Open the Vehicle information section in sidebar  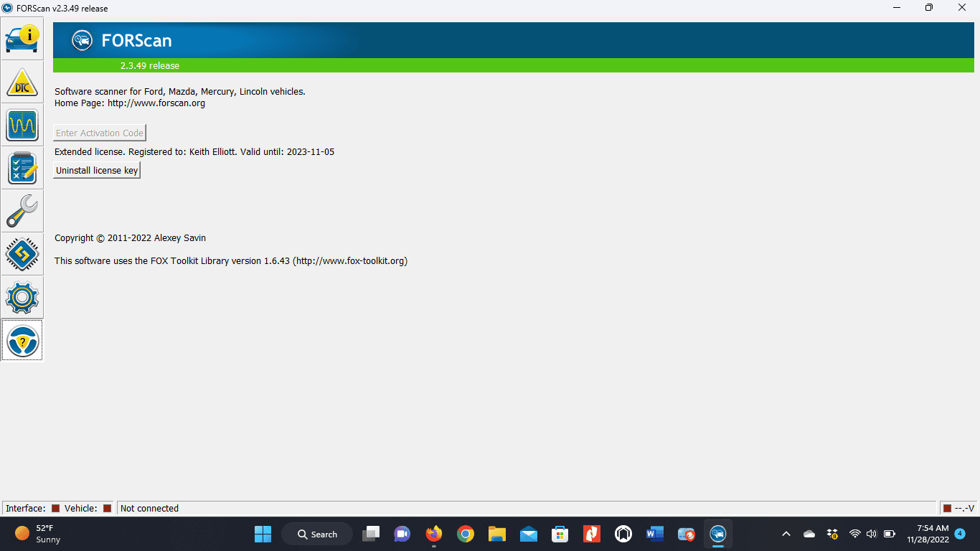point(22,39)
